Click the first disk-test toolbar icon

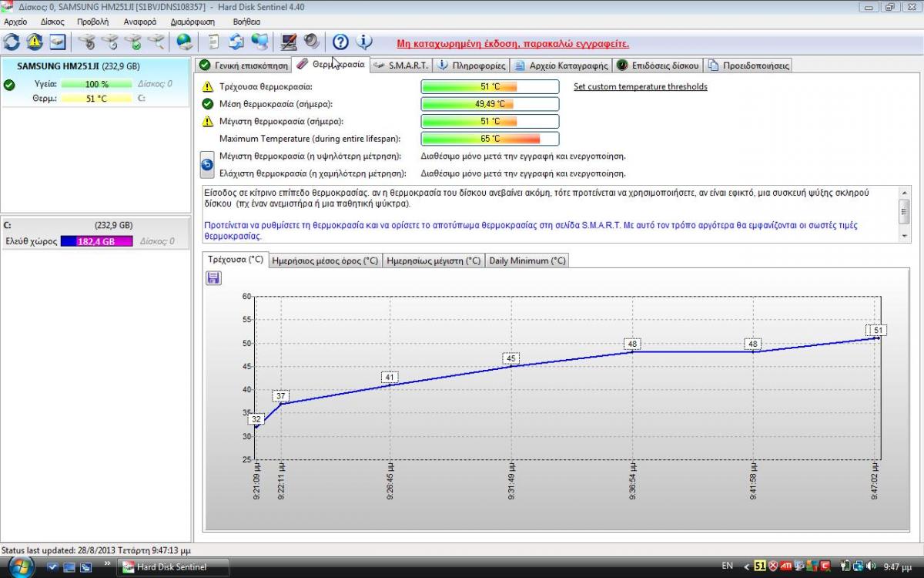pyautogui.click(x=86, y=42)
